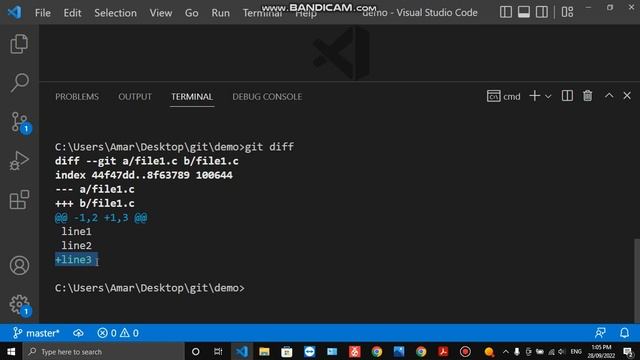Open Bandicam record icon on taskbar

(x=465, y=351)
